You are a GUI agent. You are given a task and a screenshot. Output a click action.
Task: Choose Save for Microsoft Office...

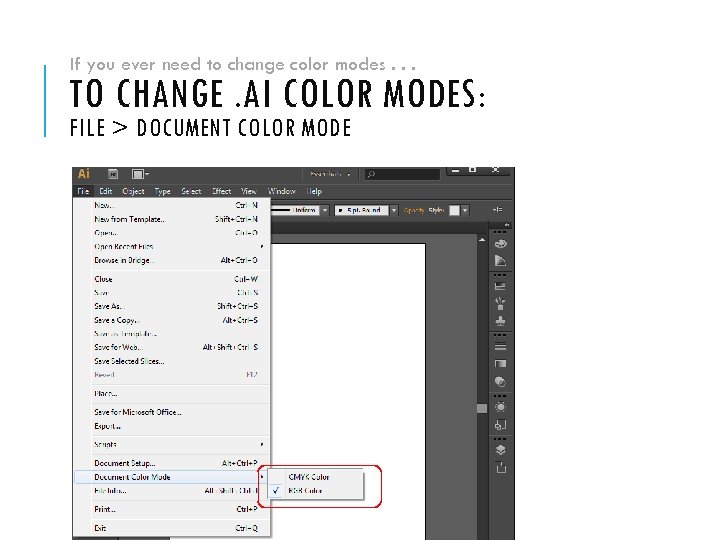pos(172,412)
